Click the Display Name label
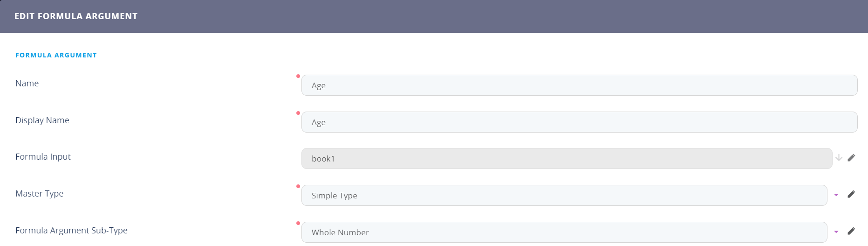 click(x=42, y=120)
